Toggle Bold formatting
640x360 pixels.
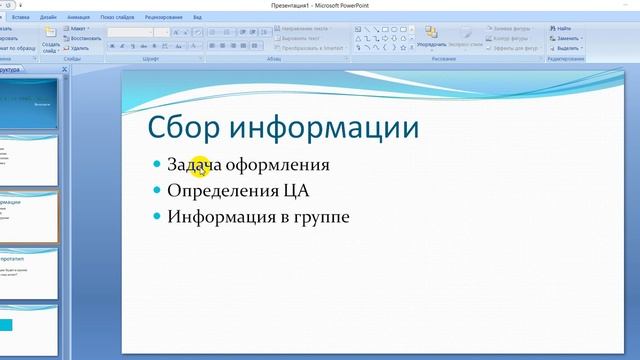(x=112, y=47)
